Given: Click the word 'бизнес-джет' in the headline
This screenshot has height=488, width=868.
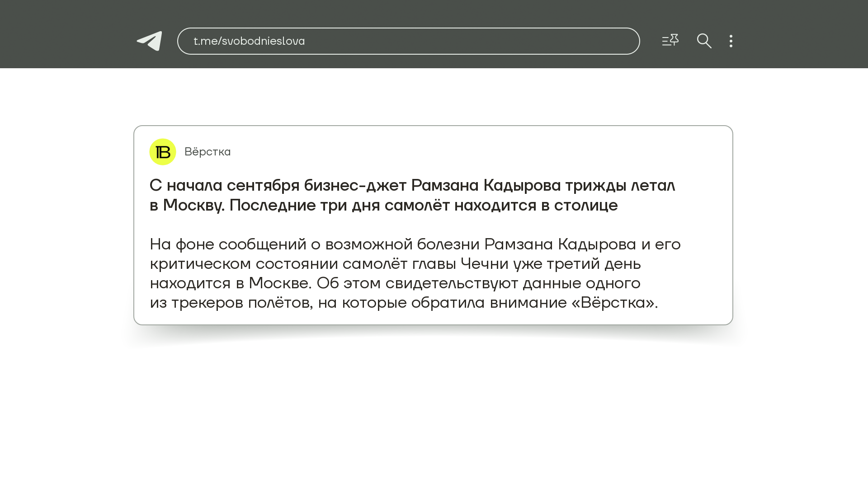Looking at the screenshot, I should pyautogui.click(x=355, y=185).
